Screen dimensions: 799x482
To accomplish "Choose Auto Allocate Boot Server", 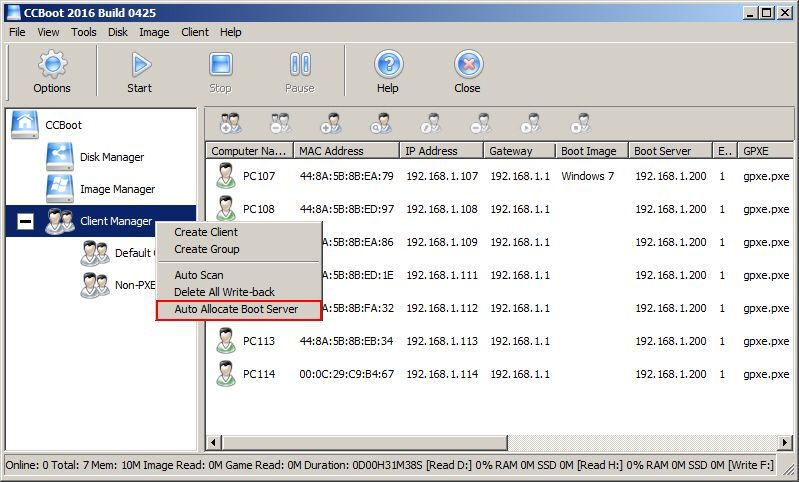I will point(239,310).
